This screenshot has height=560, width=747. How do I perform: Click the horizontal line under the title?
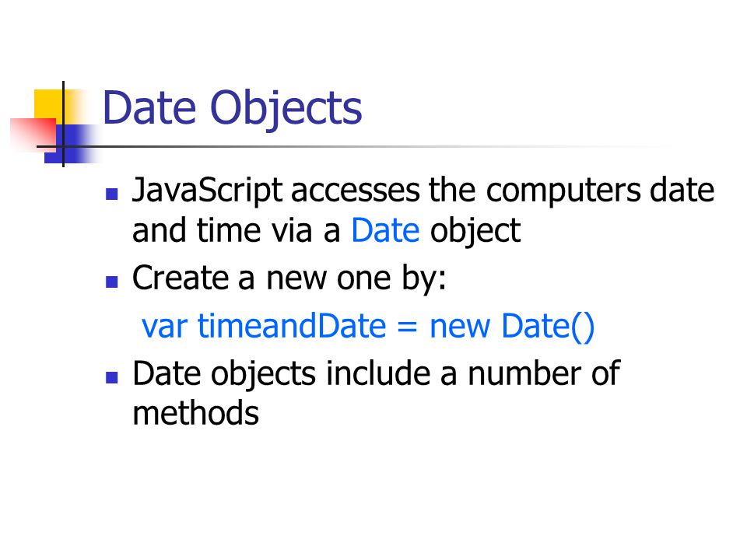(x=362, y=147)
